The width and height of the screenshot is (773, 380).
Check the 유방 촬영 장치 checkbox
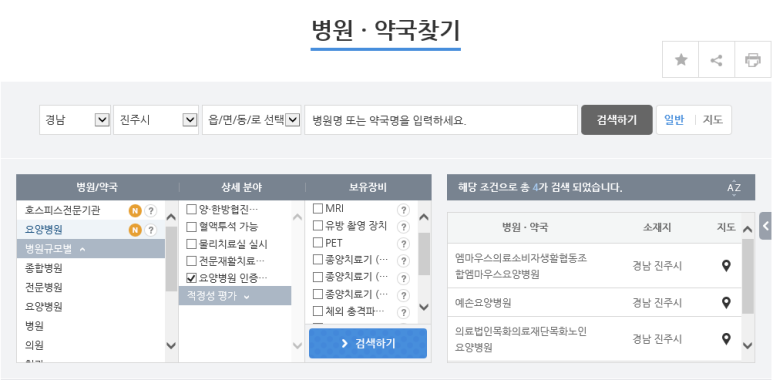pos(318,226)
